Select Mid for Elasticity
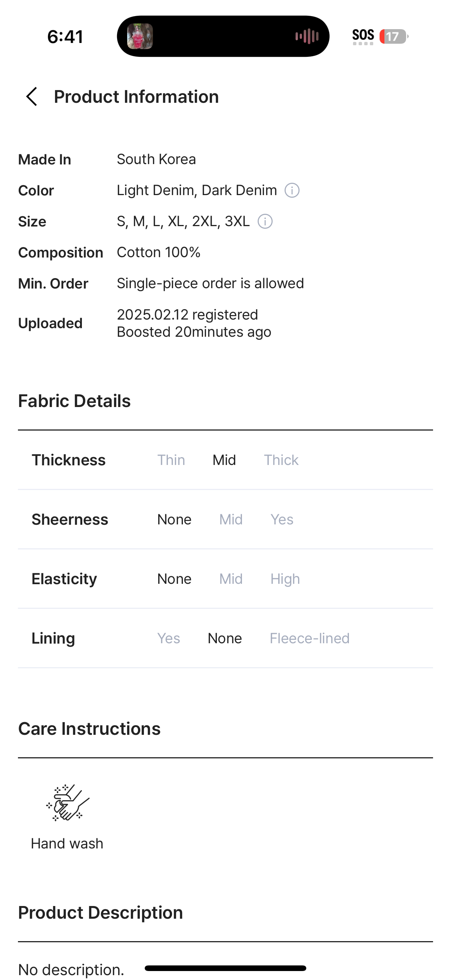 point(231,579)
